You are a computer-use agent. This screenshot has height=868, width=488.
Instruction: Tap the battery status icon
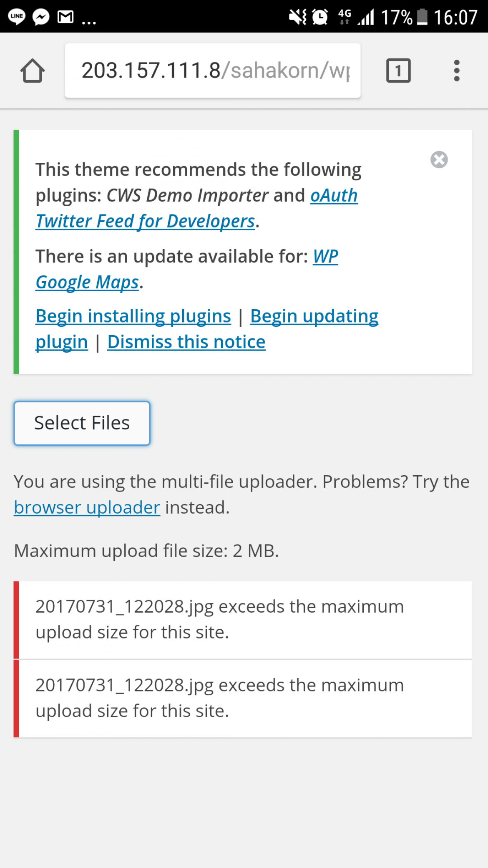click(x=422, y=17)
